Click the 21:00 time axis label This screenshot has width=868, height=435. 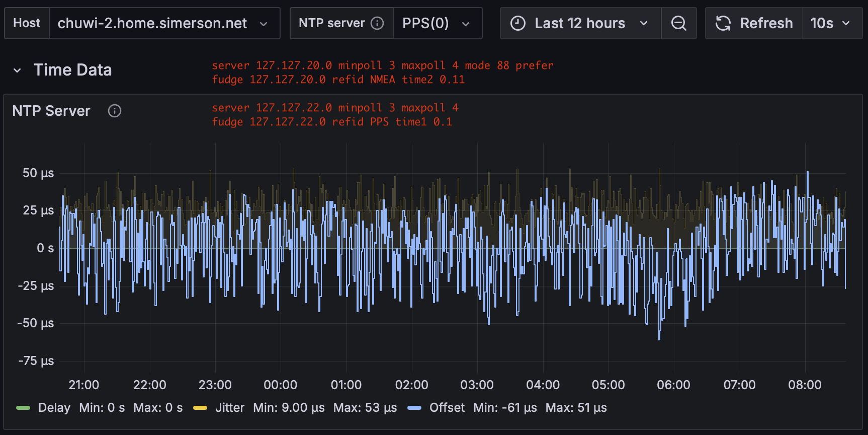(84, 385)
